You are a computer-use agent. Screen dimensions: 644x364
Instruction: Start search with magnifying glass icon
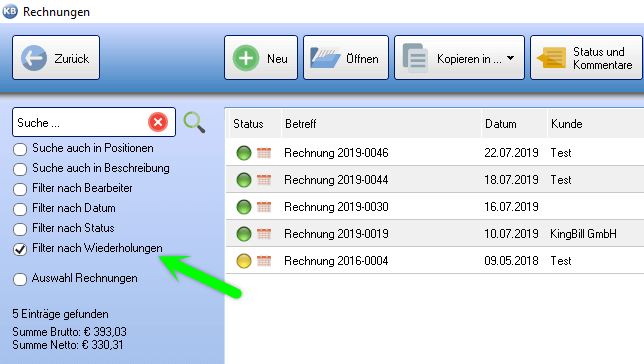[194, 122]
